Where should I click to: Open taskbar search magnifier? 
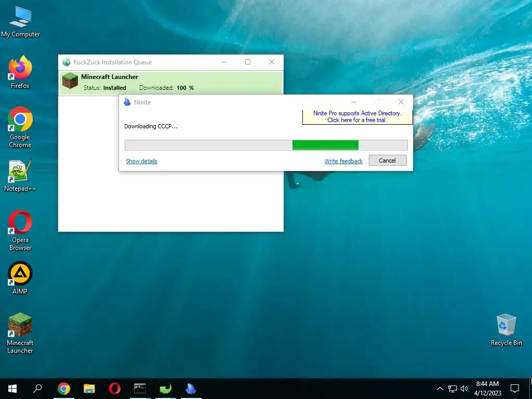coord(37,389)
